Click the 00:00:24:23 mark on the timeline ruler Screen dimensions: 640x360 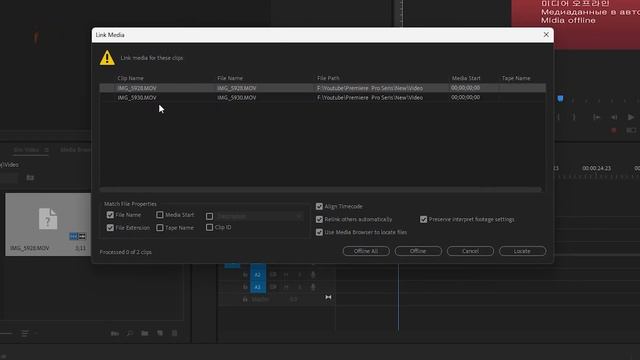[x=596, y=168]
